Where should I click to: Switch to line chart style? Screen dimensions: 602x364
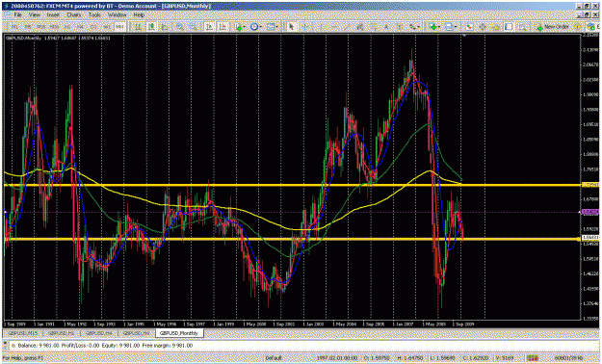pos(165,27)
